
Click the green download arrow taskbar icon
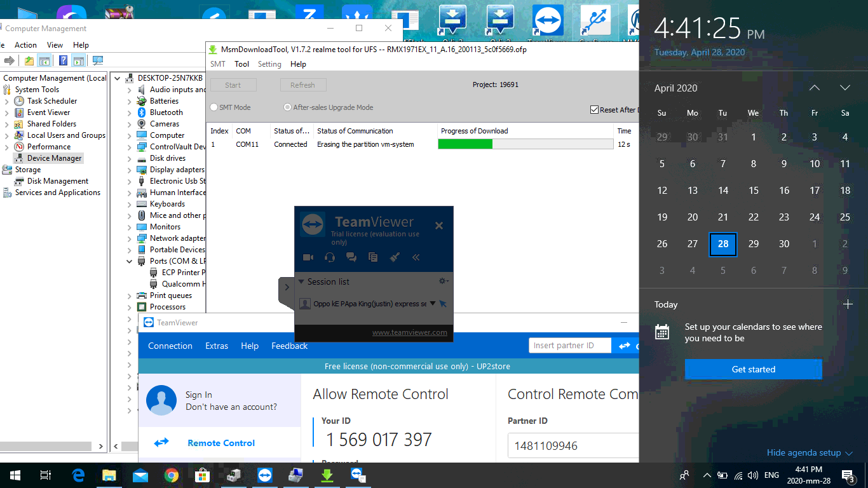pyautogui.click(x=327, y=475)
